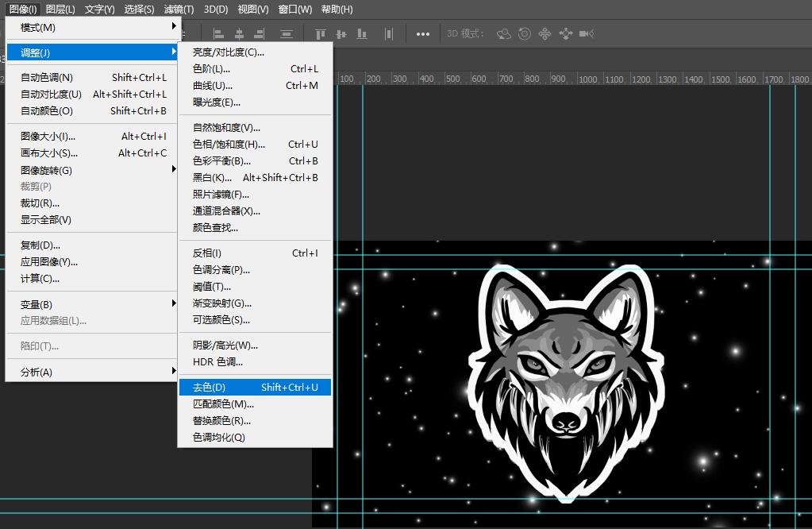The width and height of the screenshot is (812, 529).
Task: Select 照片滤镜(F)... adjustment
Action: point(256,195)
